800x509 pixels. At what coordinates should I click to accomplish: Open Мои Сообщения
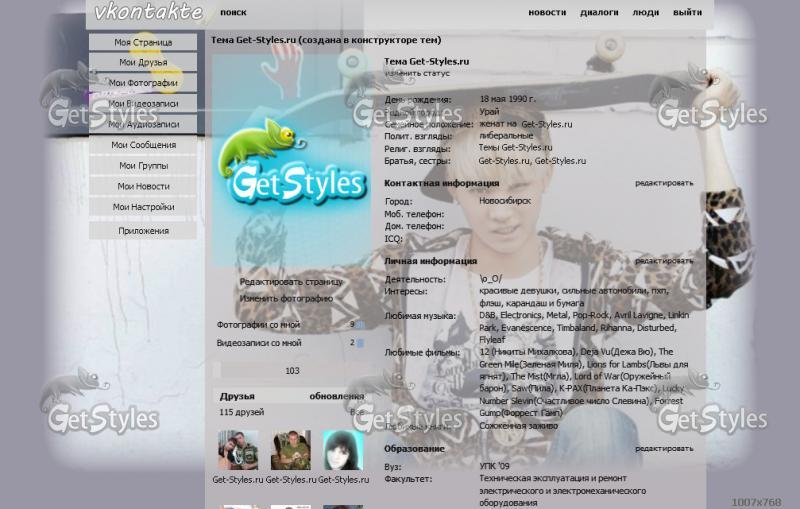click(143, 145)
